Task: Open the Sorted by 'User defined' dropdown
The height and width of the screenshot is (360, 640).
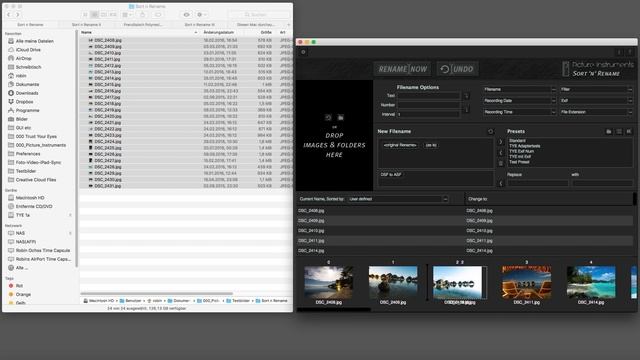Action: [x=398, y=199]
